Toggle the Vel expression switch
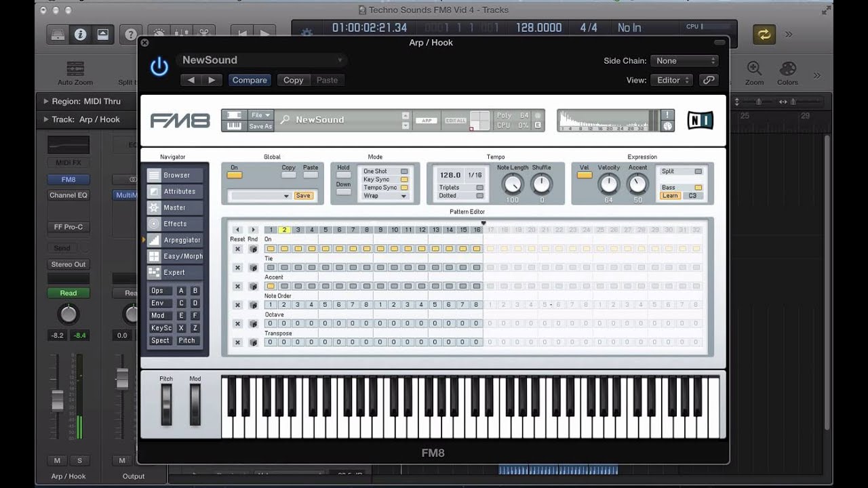868x488 pixels. [584, 176]
